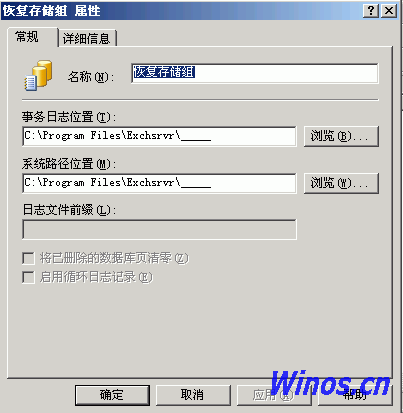Click the title bar question mark help icon
Screen dimensions: 403x413
pos(371,11)
